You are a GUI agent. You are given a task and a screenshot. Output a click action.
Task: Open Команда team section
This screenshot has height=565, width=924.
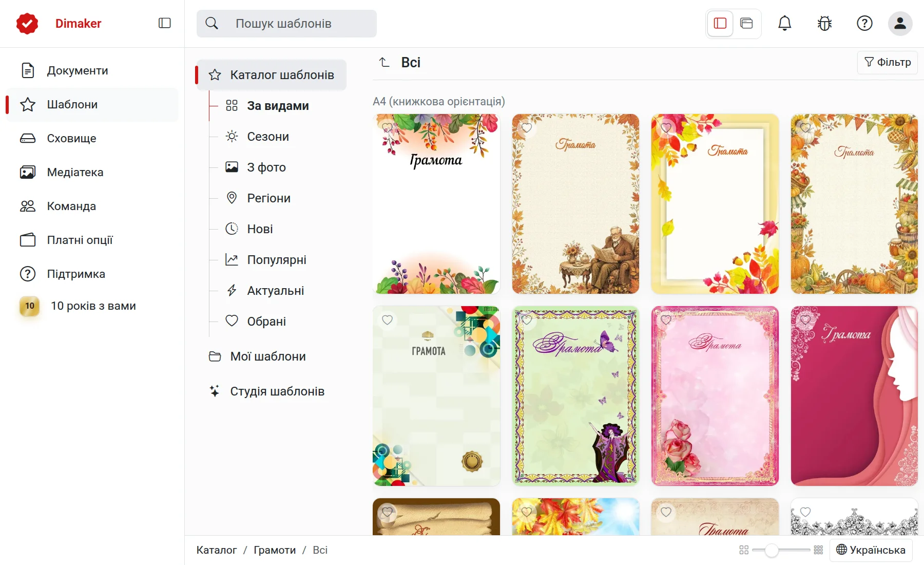click(x=92, y=206)
